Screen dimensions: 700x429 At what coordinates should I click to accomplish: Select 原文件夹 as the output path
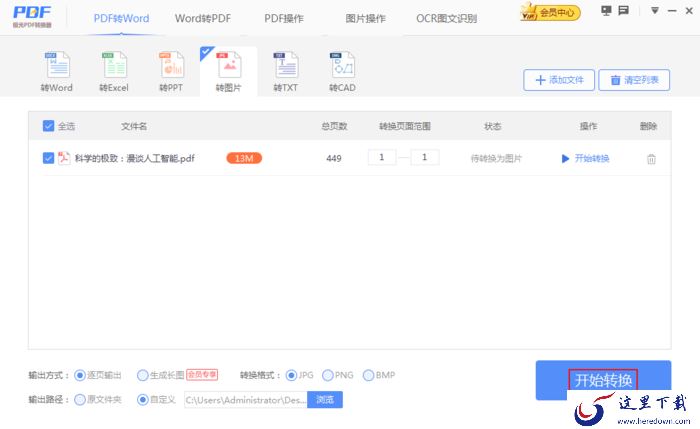click(x=80, y=400)
